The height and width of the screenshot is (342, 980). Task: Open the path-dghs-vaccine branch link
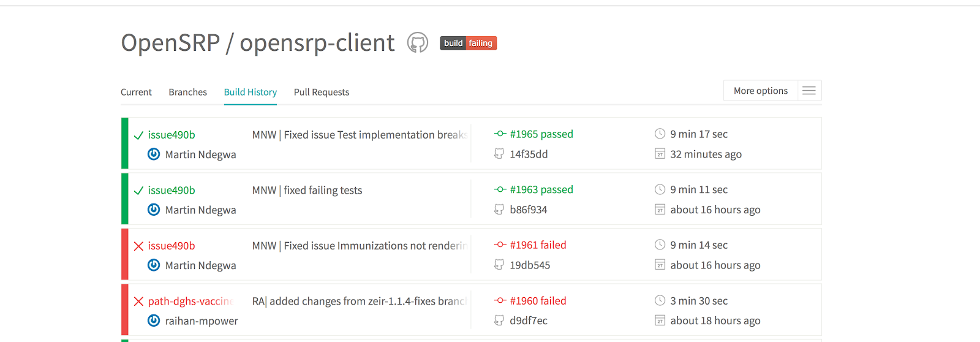(190, 301)
